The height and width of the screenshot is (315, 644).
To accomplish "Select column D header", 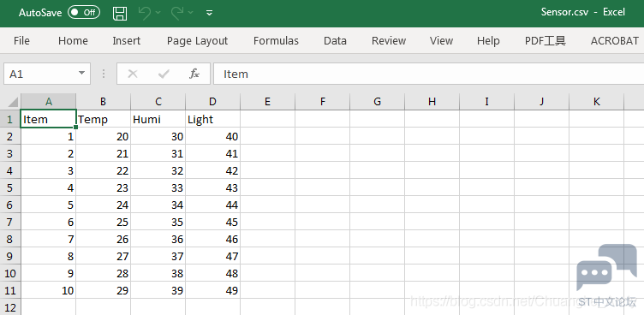I will [212, 102].
